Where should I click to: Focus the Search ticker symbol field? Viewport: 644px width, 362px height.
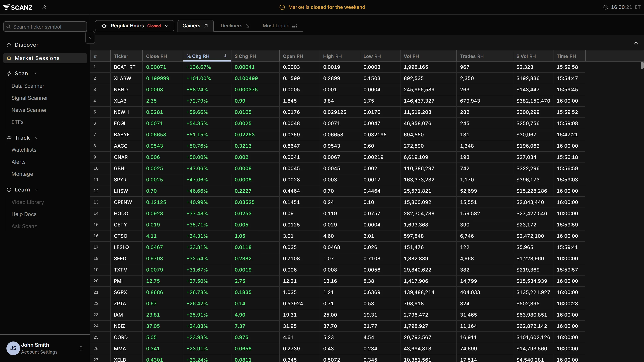tap(45, 27)
